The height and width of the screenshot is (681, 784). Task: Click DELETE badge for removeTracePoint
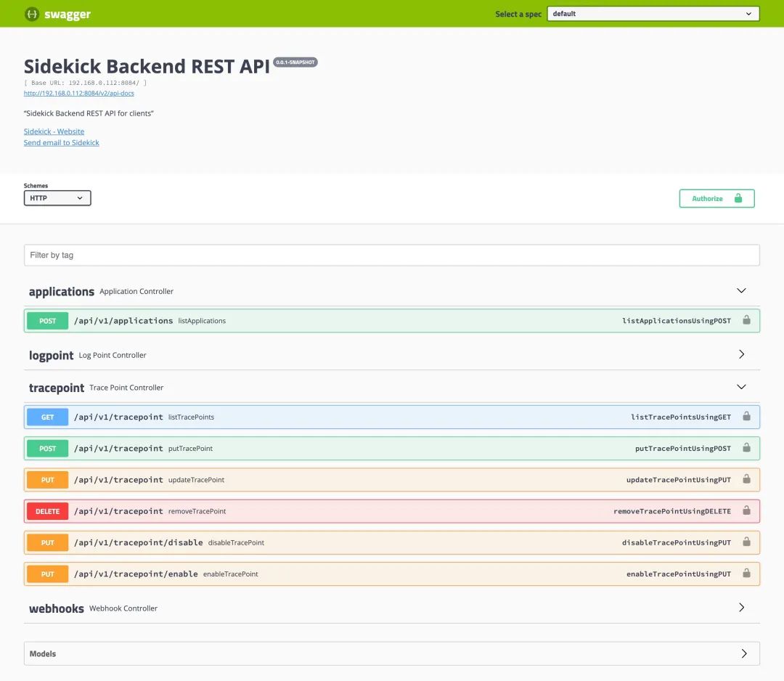pos(47,512)
